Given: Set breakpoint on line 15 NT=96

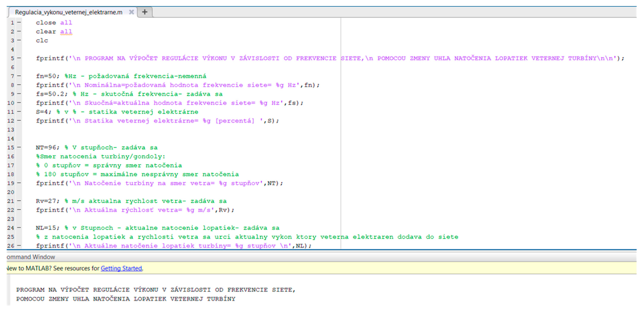Looking at the screenshot, I should click(19, 147).
